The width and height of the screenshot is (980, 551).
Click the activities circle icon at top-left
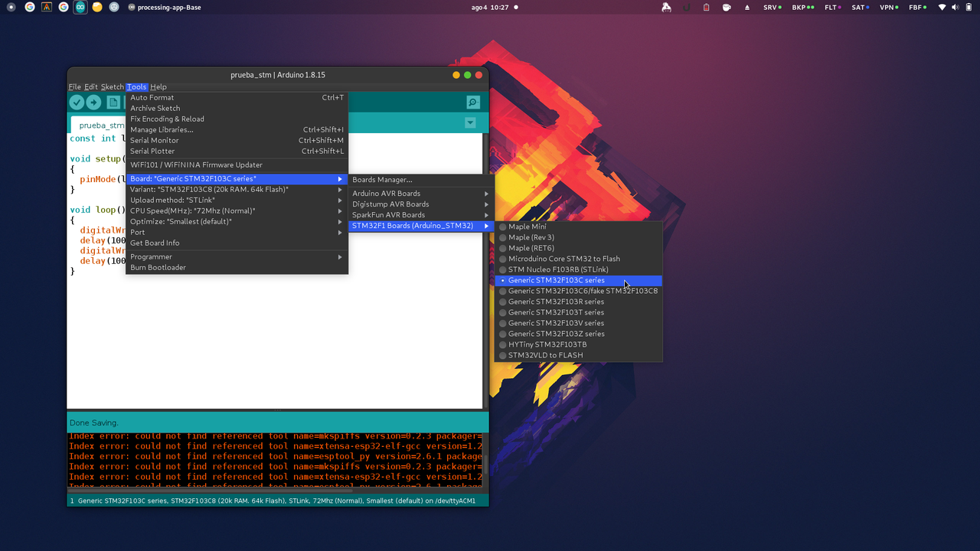(x=11, y=7)
